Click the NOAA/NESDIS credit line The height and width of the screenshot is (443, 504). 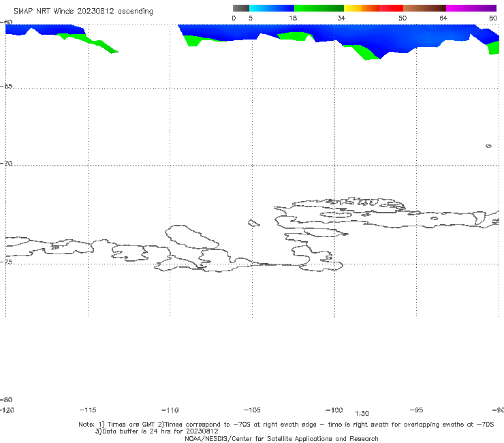coord(281,439)
